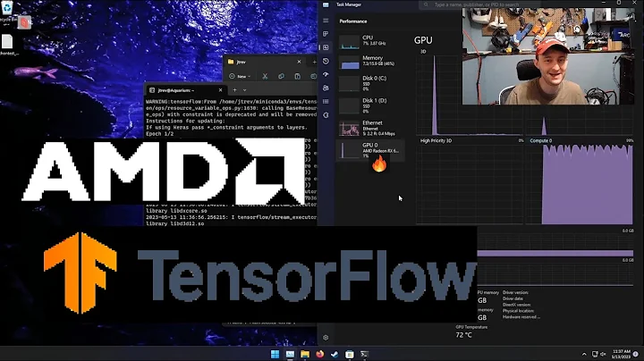The width and height of the screenshot is (644, 361).
Task: Open Terminal icon on taskbar
Action: [364, 354]
